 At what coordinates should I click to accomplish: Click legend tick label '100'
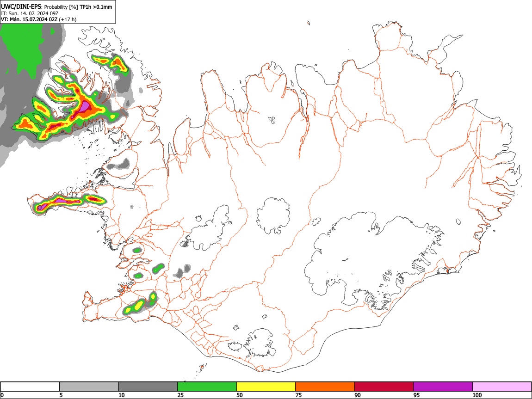[477, 395]
